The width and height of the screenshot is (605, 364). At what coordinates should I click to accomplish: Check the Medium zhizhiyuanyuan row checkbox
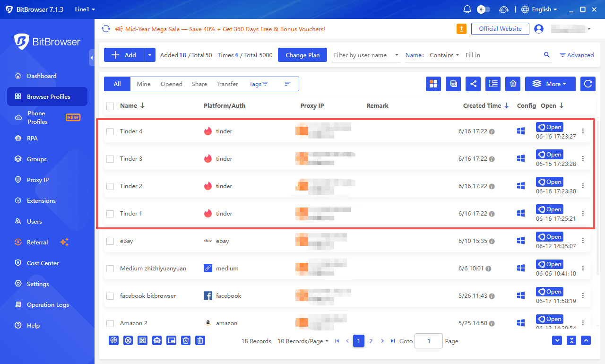click(x=110, y=269)
